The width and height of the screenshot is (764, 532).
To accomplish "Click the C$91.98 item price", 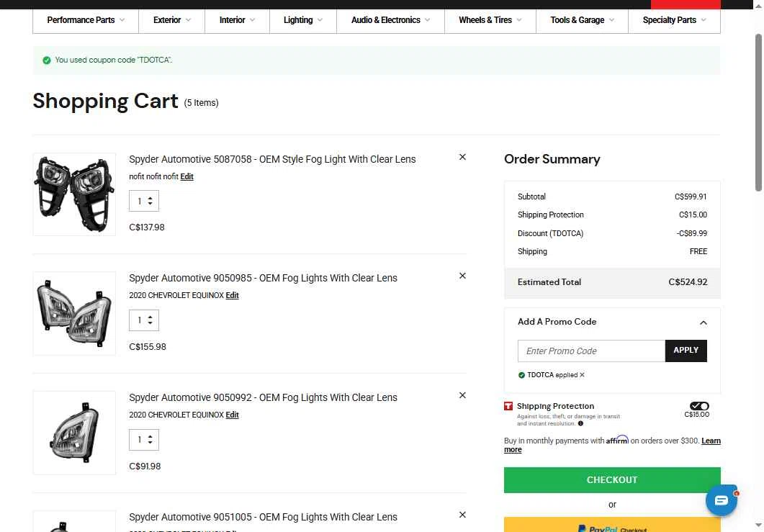I will point(145,466).
